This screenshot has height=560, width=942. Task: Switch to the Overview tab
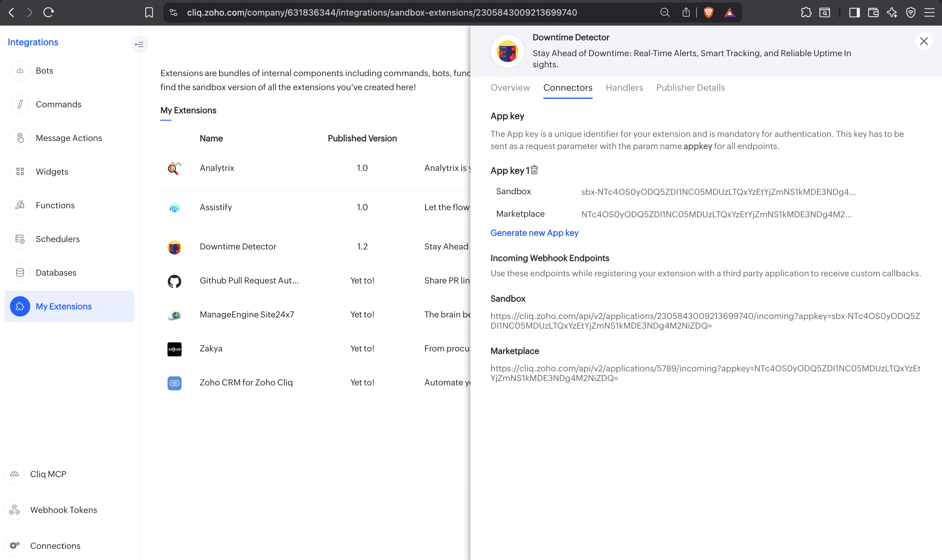[x=510, y=88]
